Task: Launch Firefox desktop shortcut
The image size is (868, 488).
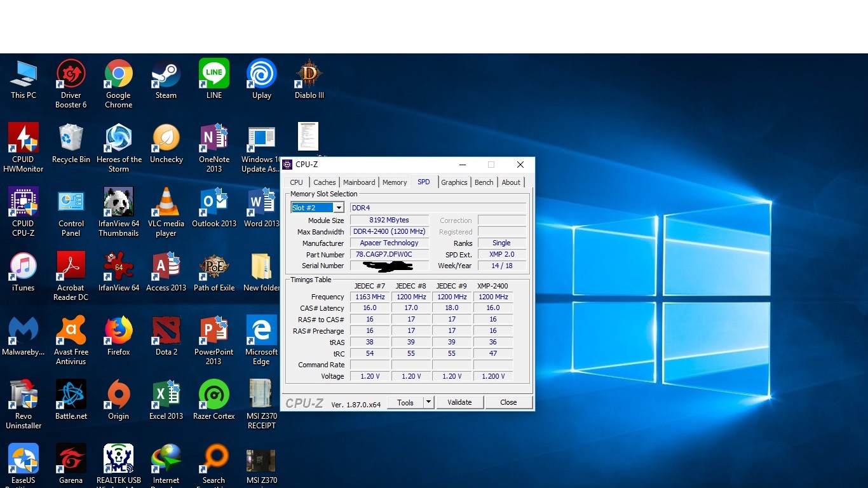Action: pyautogui.click(x=119, y=336)
